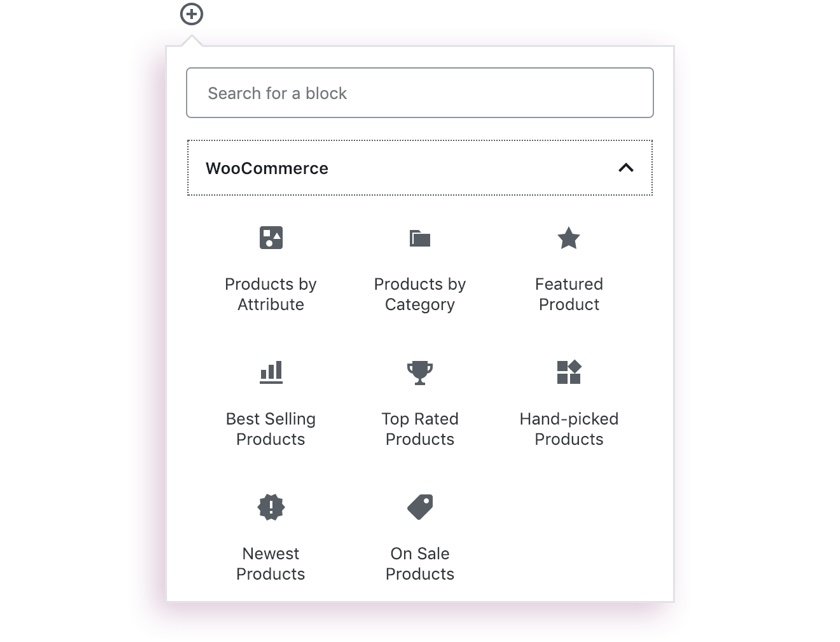Choose the Newest Products badge icon
Screen dimensions: 840x642
270,507
